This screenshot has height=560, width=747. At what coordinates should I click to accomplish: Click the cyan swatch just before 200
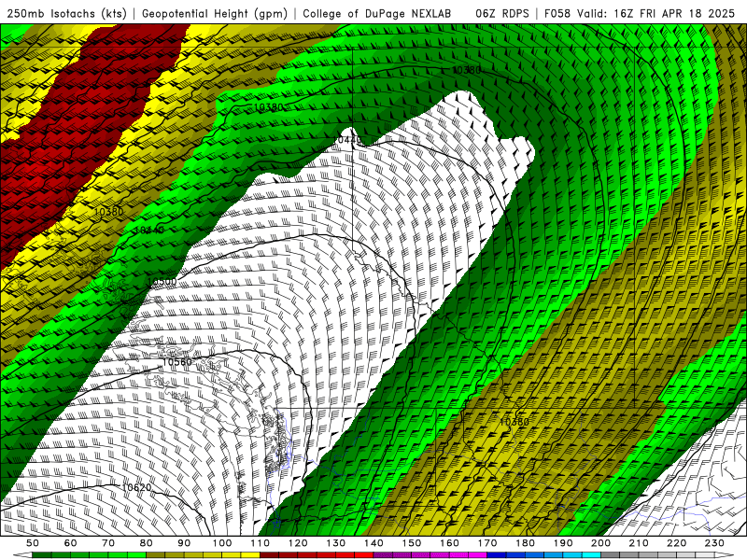pos(592,555)
